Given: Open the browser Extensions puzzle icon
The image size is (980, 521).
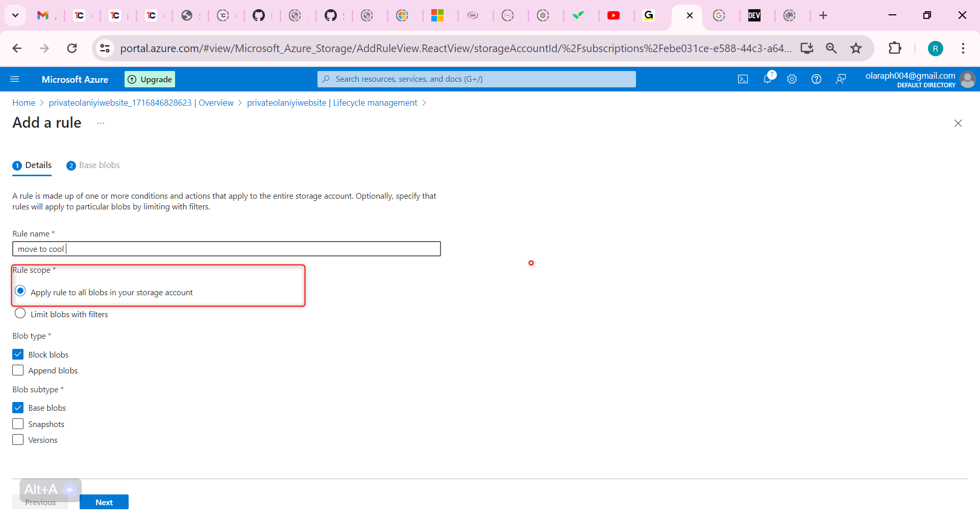Looking at the screenshot, I should [895, 49].
